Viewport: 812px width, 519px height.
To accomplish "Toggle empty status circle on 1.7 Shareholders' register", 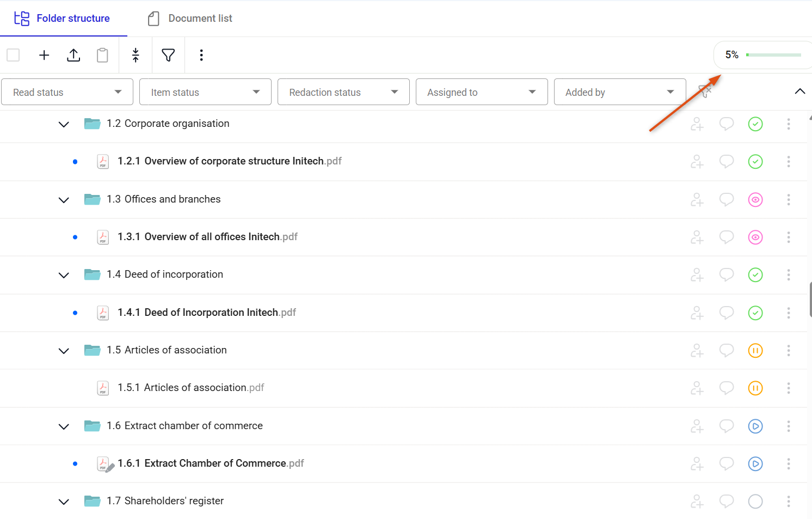I will (x=755, y=502).
